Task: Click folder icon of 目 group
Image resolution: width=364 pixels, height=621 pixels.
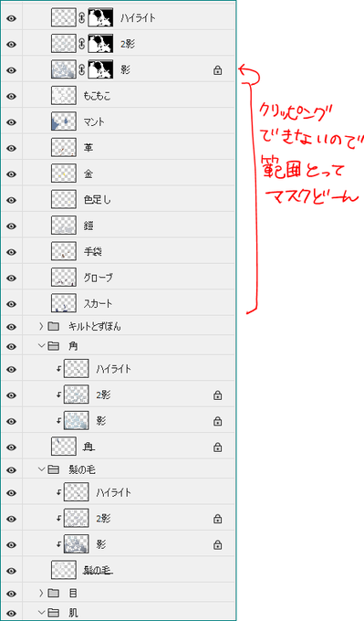Action: (x=53, y=594)
